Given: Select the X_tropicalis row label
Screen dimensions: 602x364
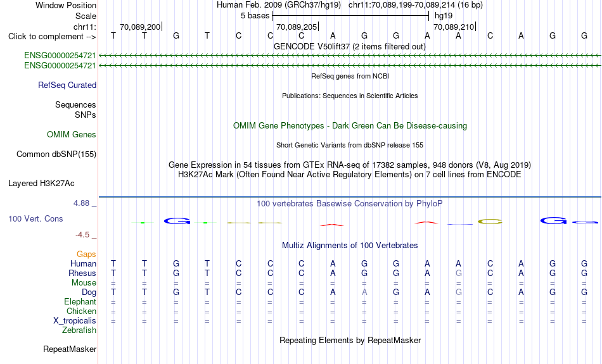Looking at the screenshot, I should pos(75,321).
